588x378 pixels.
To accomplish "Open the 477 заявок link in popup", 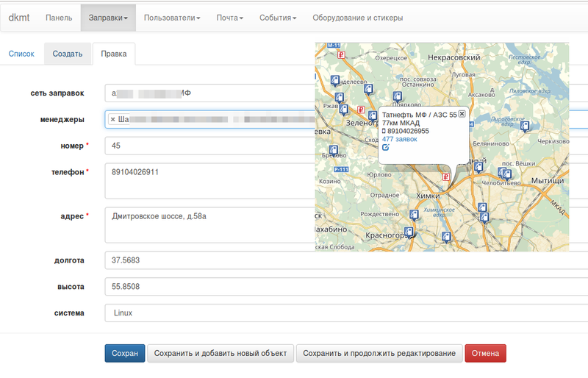I will point(399,139).
